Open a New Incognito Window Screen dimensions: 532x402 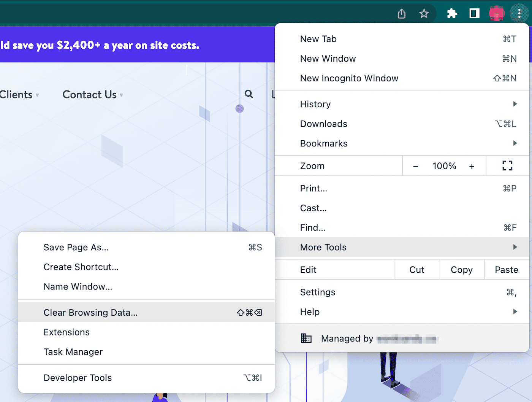pyautogui.click(x=349, y=78)
